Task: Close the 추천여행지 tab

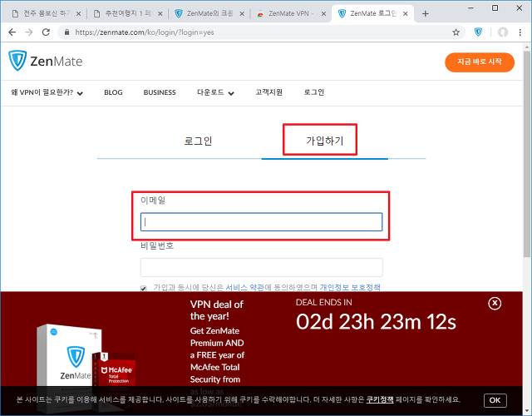Action: 160,13
